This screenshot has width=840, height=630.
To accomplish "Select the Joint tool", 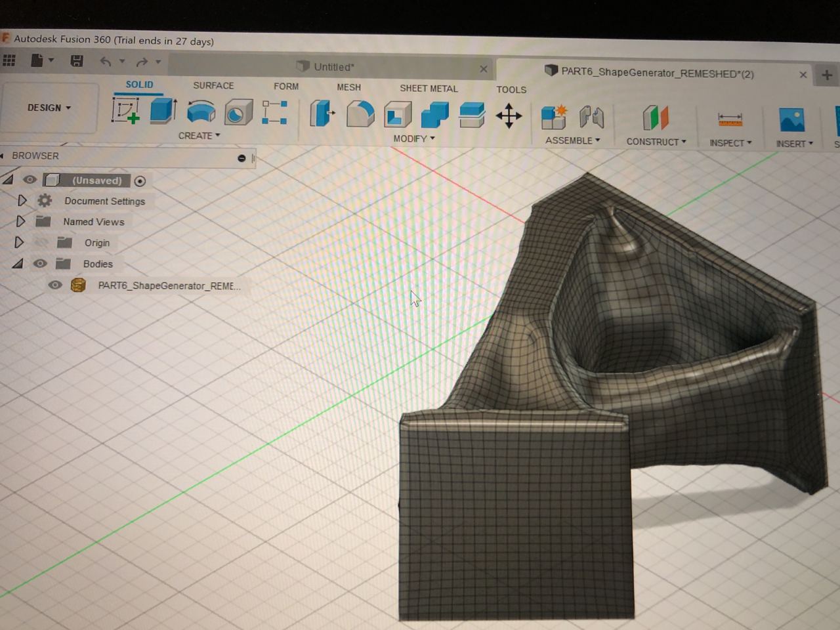I will tap(591, 118).
